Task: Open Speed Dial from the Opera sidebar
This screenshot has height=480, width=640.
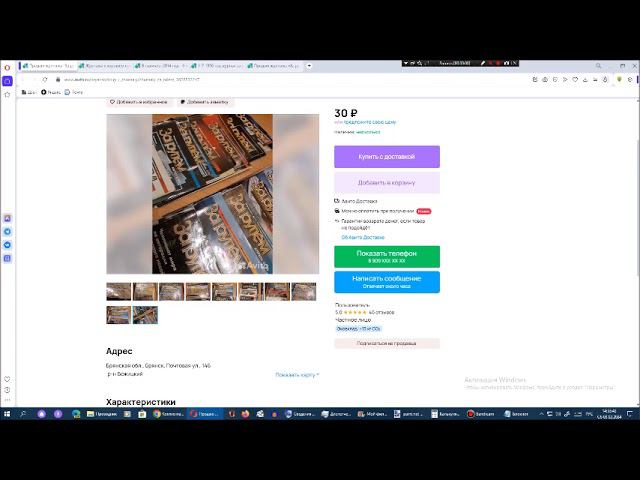Action: click(x=7, y=81)
